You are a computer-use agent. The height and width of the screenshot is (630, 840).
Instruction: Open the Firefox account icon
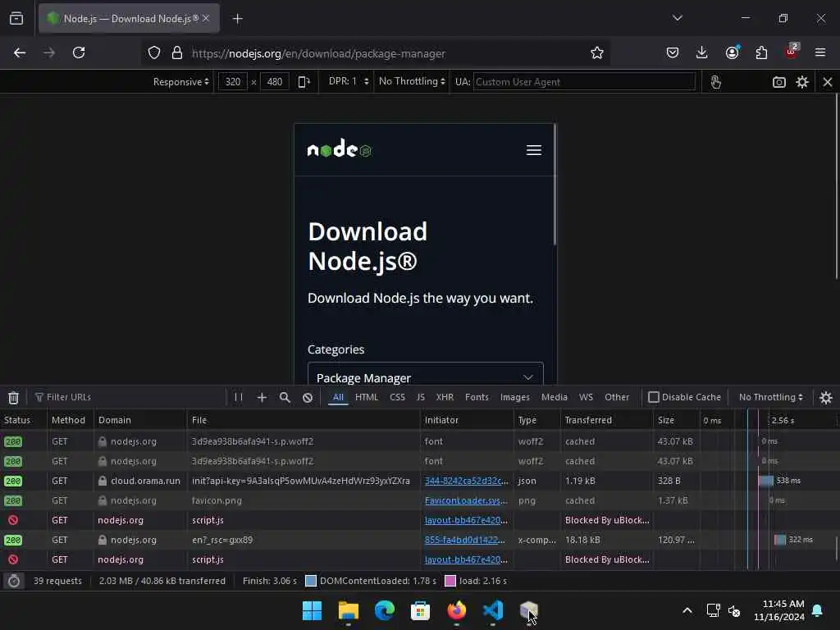pyautogui.click(x=732, y=52)
